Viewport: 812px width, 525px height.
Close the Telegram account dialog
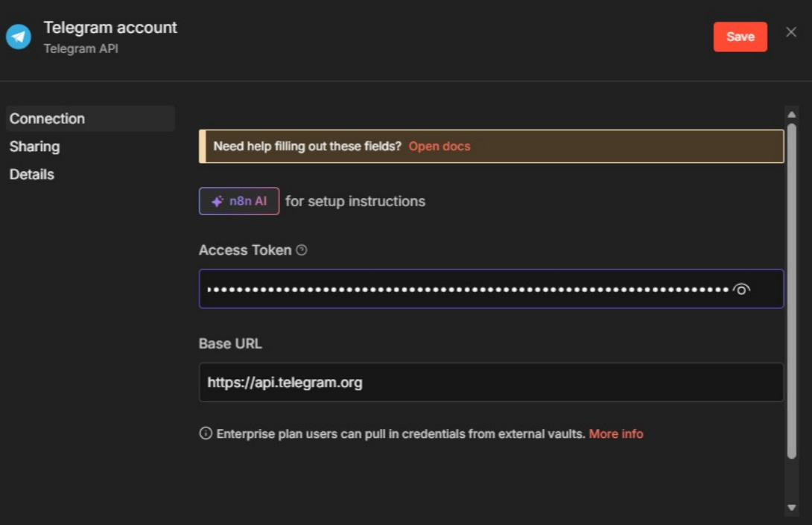coord(790,32)
